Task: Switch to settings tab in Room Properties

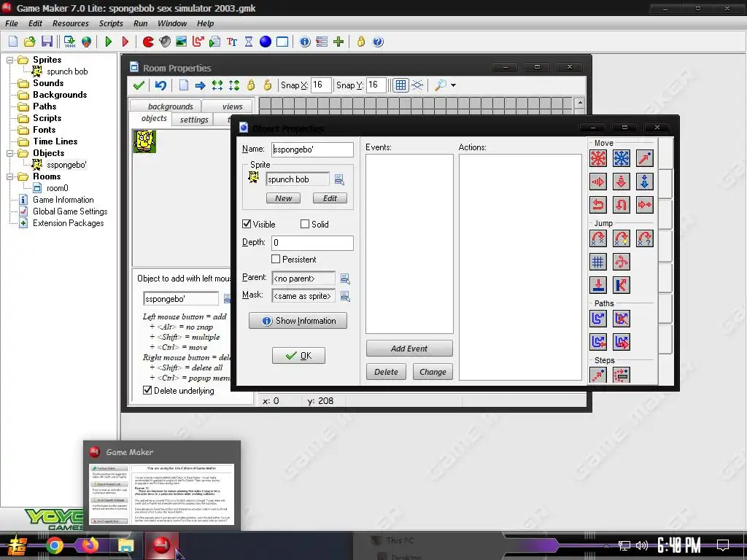Action: click(x=193, y=120)
